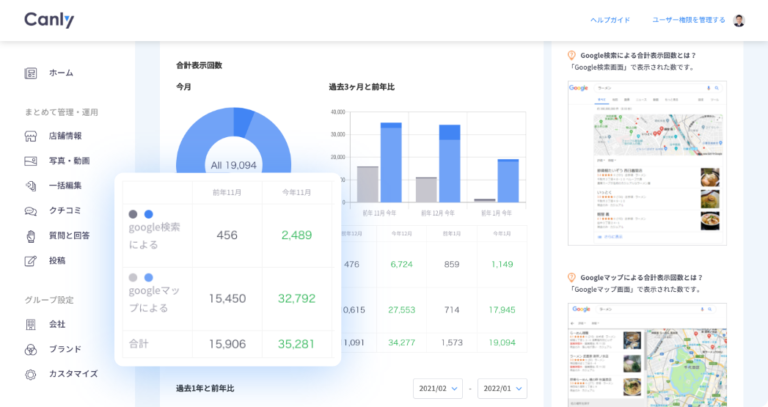The width and height of the screenshot is (768, 407).
Task: Open the 2022/01 end date dropdown
Action: click(502, 389)
